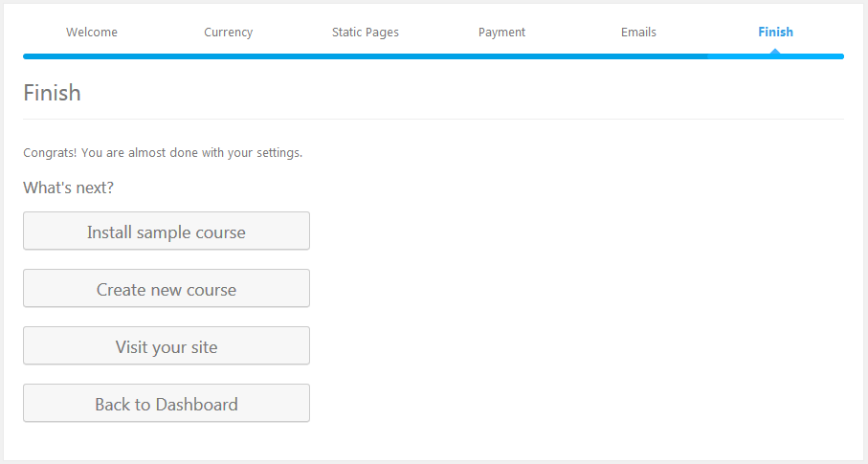Return via Back to Dashboard button
868x464 pixels.
(x=167, y=404)
